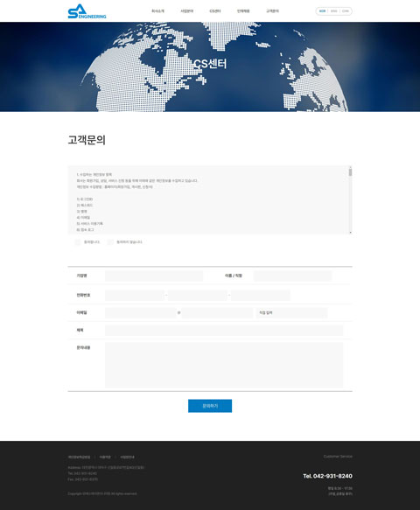Click the SA Engineering logo
The image size is (420, 510).
pyautogui.click(x=87, y=11)
